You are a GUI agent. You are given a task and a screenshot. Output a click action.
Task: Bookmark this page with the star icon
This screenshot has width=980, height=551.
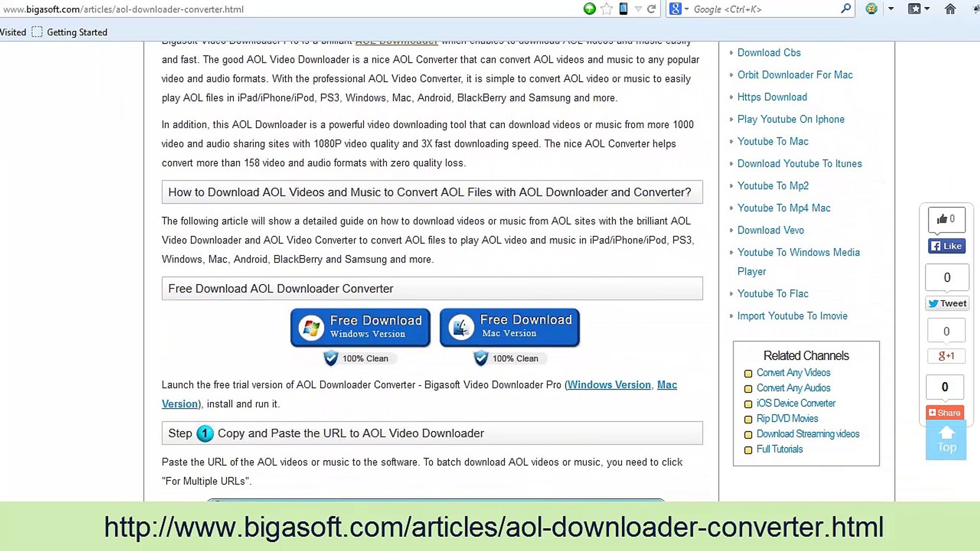pyautogui.click(x=606, y=9)
